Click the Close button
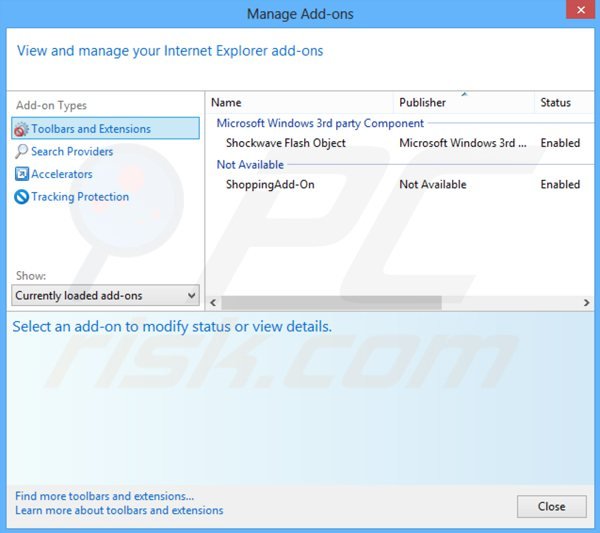600x533 pixels. click(551, 506)
